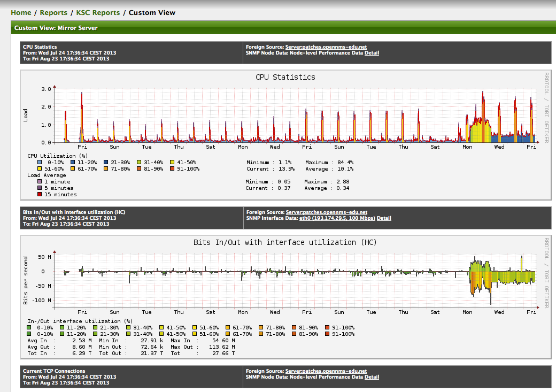This screenshot has width=556, height=392.
Task: Click the blue 0-10% CPU utilization legend swatch
Action: click(x=38, y=163)
